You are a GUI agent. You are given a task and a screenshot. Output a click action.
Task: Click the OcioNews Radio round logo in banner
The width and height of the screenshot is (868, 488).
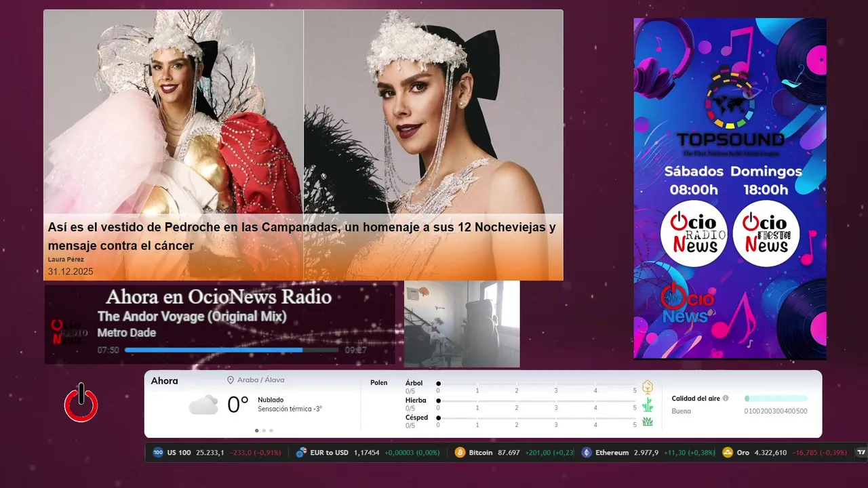coord(694,234)
